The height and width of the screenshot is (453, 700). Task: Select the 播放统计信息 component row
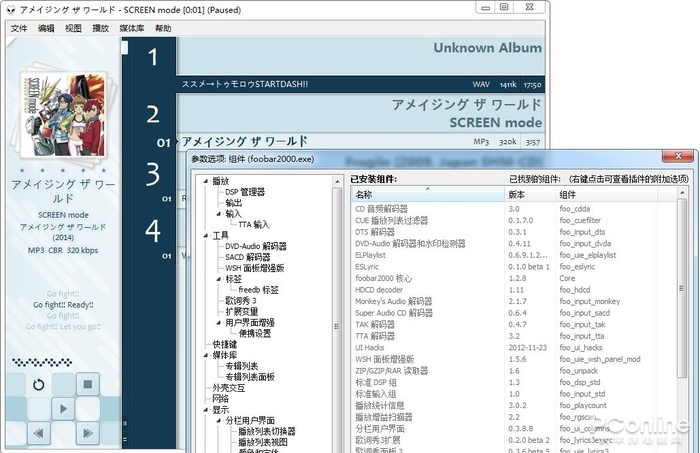coord(514,405)
